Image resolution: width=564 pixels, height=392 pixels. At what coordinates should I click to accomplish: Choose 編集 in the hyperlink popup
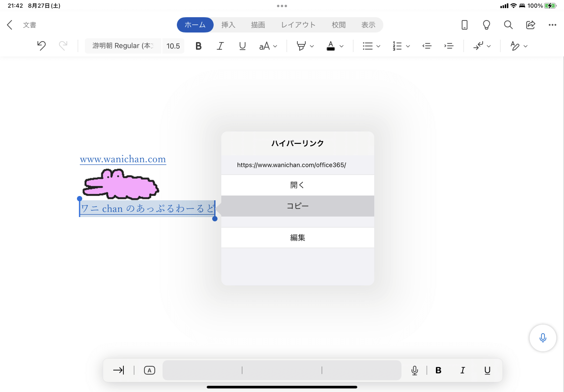point(297,238)
